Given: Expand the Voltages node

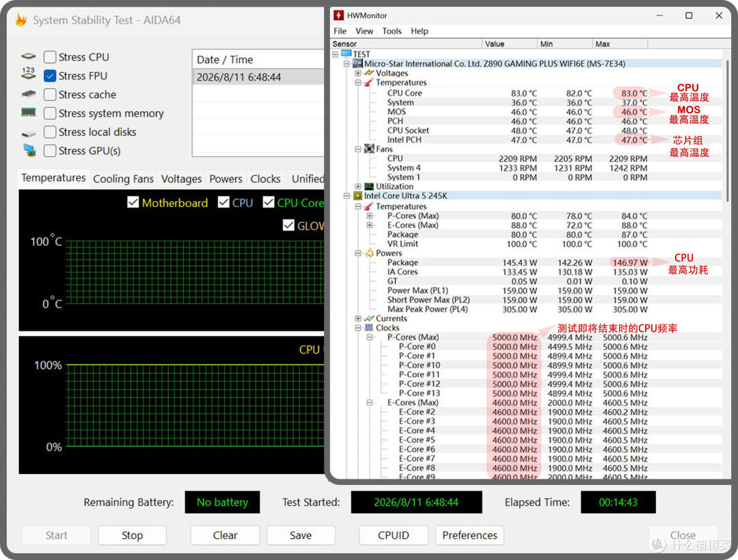Looking at the screenshot, I should pyautogui.click(x=358, y=73).
